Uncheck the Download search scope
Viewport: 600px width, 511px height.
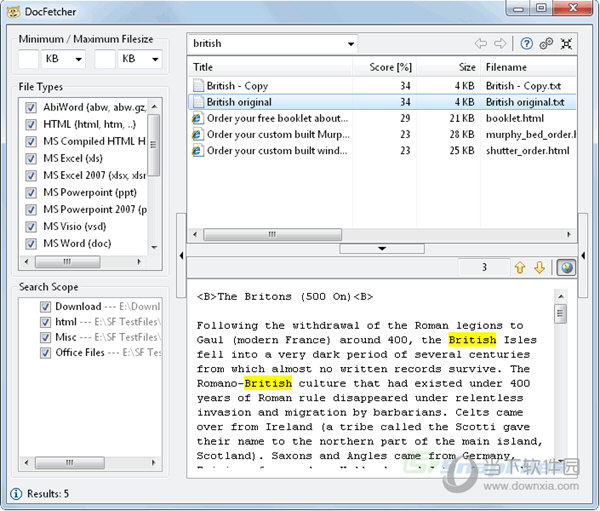pyautogui.click(x=46, y=307)
